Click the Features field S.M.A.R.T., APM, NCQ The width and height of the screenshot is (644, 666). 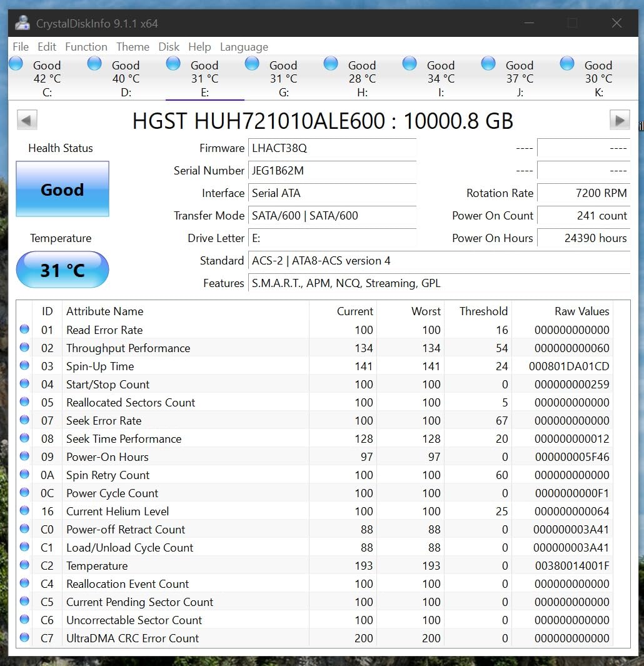tap(440, 283)
